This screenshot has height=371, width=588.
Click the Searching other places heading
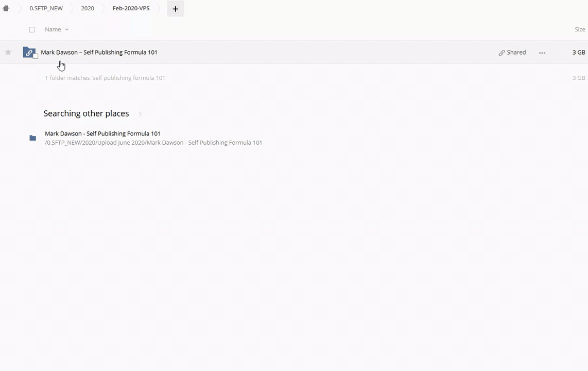click(87, 113)
